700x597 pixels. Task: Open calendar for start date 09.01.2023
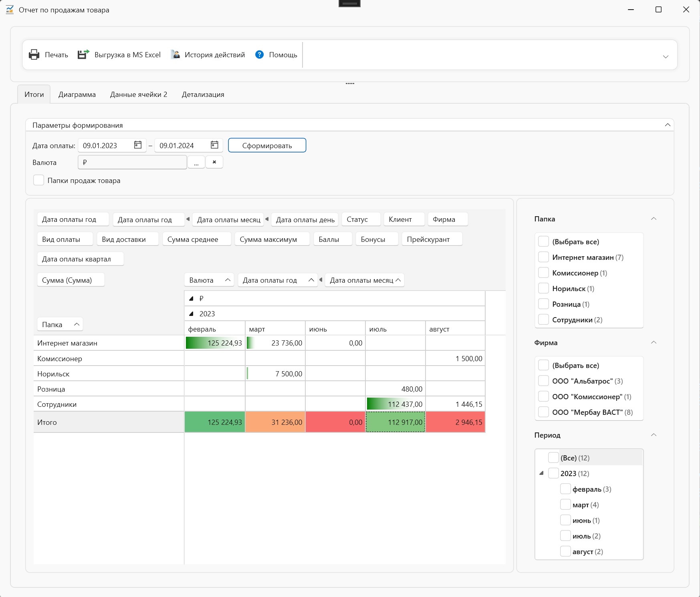click(138, 145)
